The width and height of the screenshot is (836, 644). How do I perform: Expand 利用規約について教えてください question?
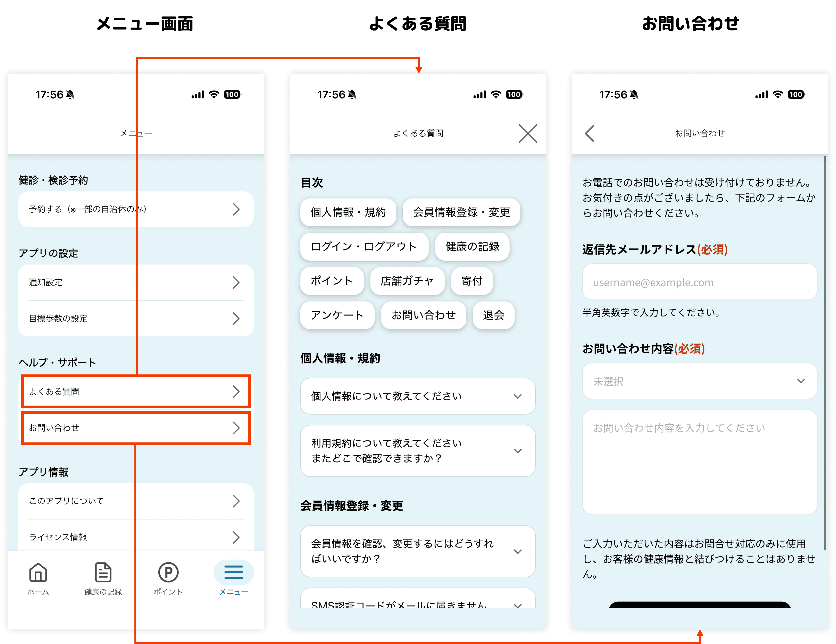point(418,450)
